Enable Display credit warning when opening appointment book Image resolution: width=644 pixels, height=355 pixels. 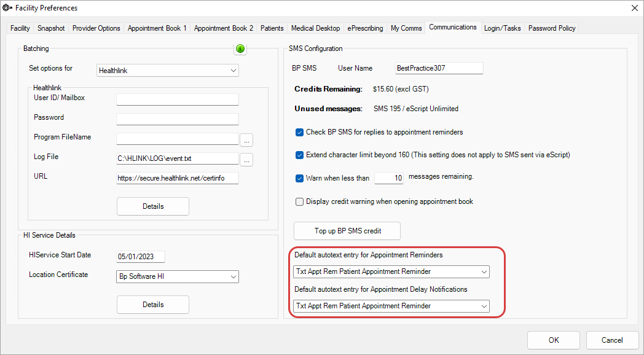point(299,201)
